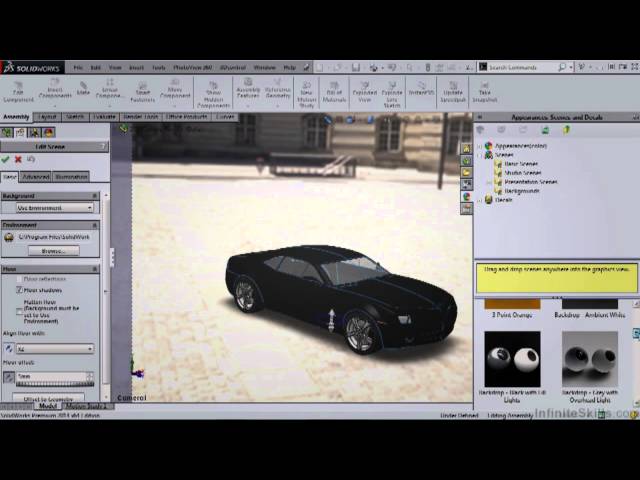Toggle the Floor shadows checkbox
Viewport: 640px width, 480px height.
click(19, 290)
